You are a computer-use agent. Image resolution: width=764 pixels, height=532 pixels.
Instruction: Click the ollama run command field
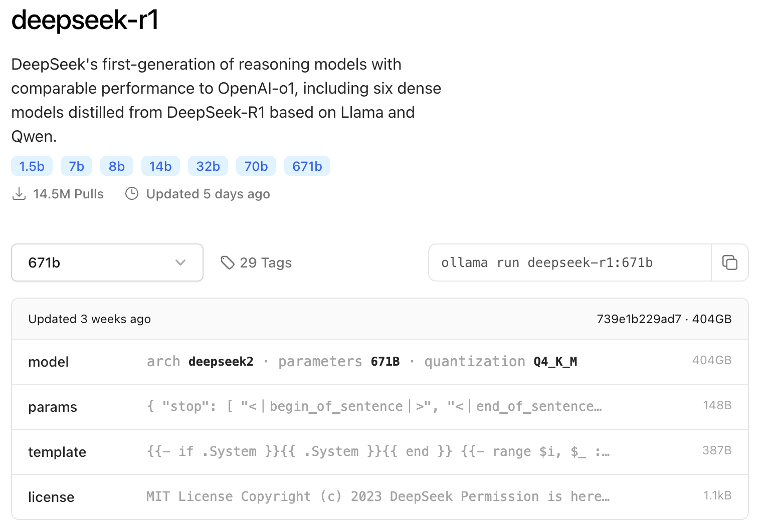[569, 262]
